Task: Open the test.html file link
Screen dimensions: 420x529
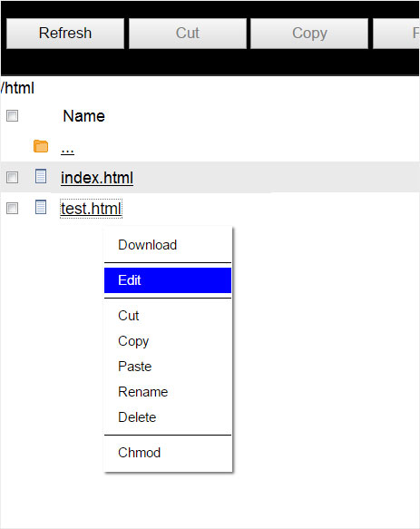Action: pos(91,209)
